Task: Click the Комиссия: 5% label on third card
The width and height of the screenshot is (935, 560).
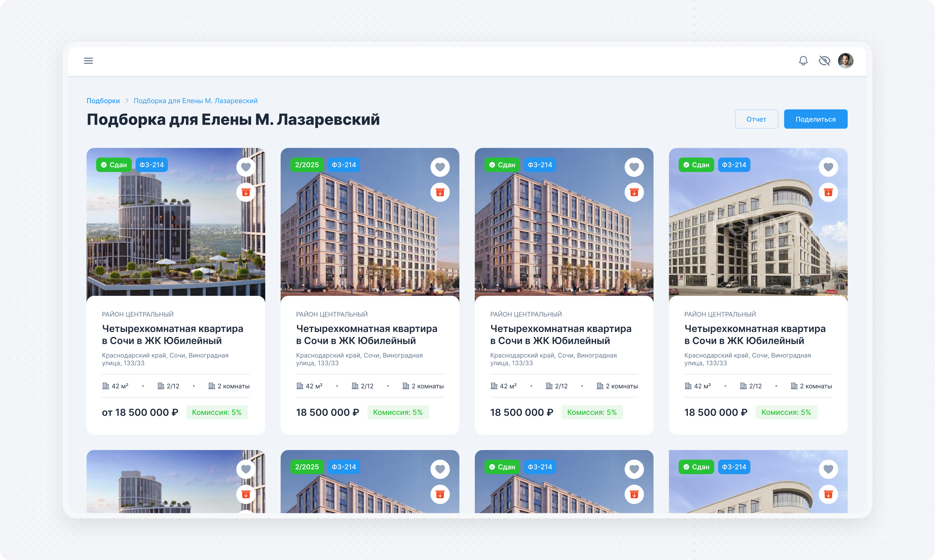Action: [x=592, y=412]
